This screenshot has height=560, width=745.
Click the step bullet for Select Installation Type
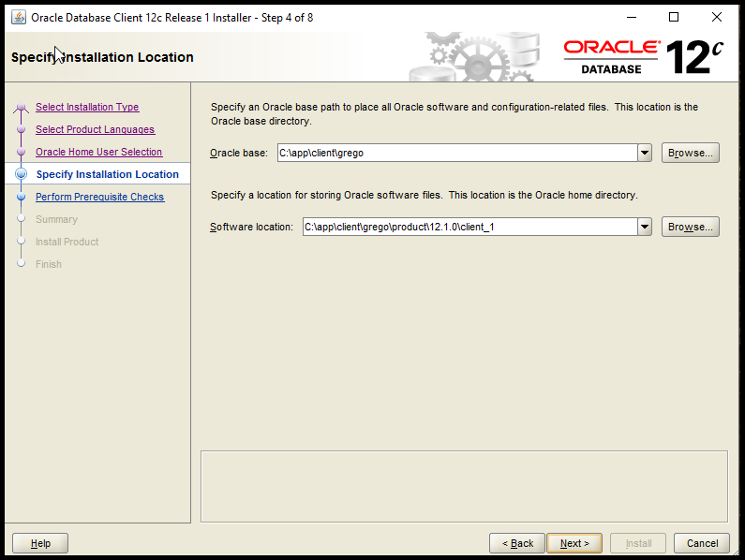(x=21, y=108)
